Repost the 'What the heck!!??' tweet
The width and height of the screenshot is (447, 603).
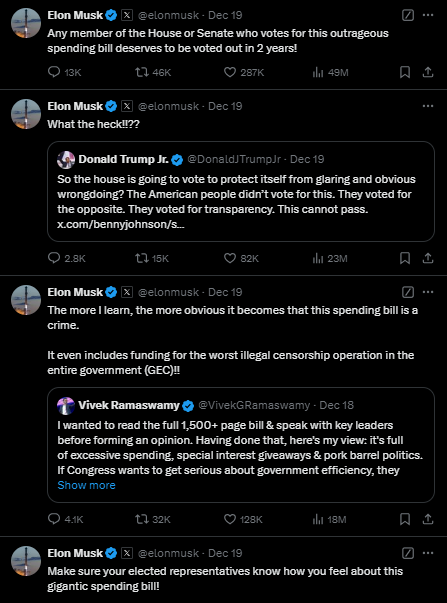coord(142,258)
